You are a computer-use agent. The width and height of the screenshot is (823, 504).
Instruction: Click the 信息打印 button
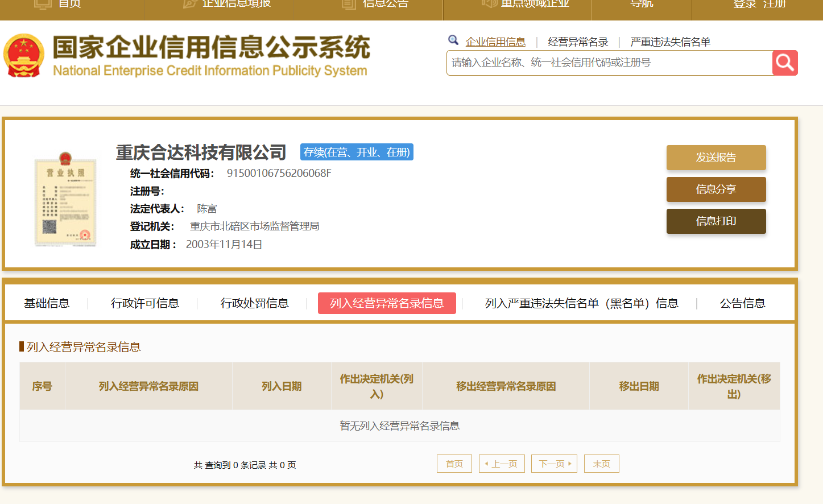coord(716,221)
